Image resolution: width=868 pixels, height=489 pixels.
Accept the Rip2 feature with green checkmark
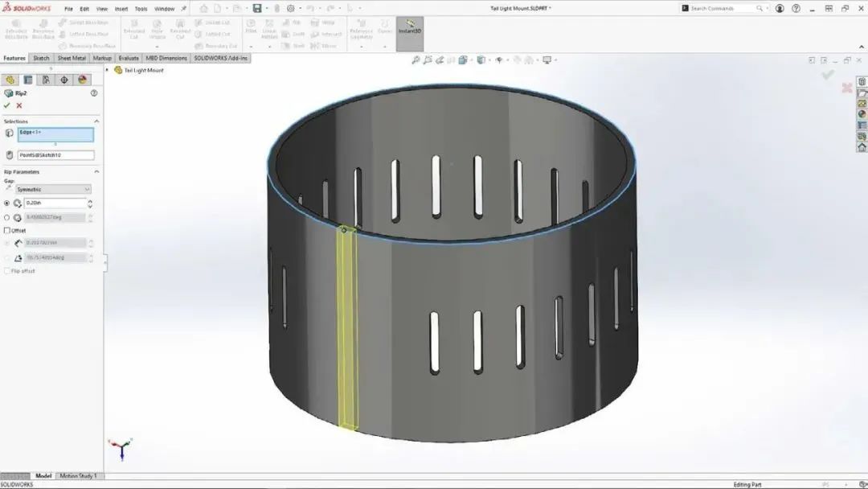click(6, 107)
